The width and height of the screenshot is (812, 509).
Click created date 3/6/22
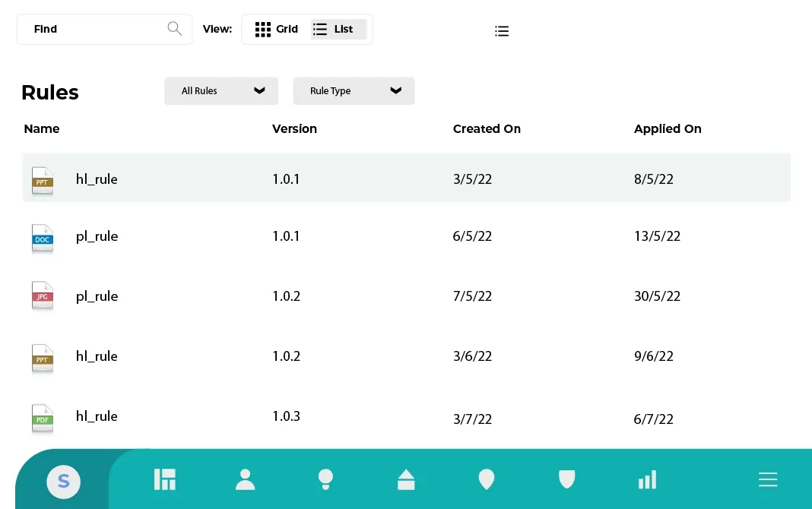(x=472, y=356)
